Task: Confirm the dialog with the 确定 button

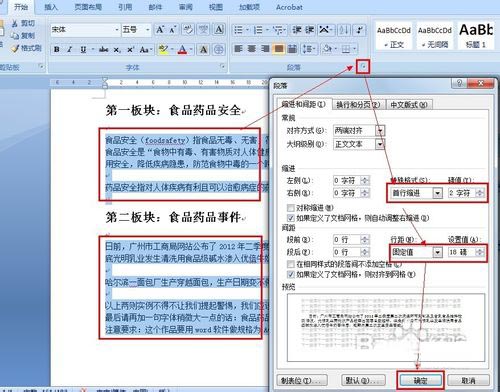Action: click(421, 380)
